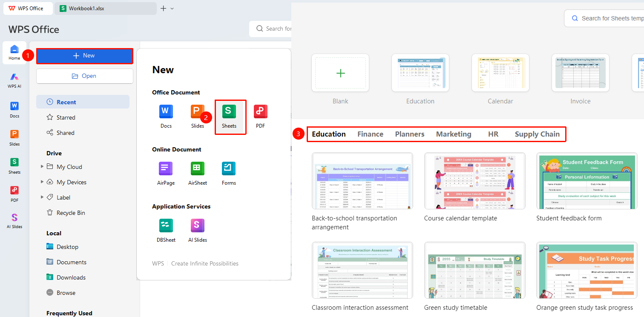This screenshot has width=644, height=317.
Task: Click the blue New button
Action: click(84, 56)
